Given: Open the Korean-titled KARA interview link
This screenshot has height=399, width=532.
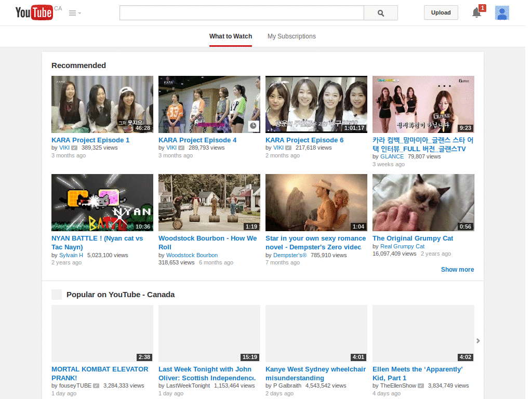Looking at the screenshot, I should [423, 144].
